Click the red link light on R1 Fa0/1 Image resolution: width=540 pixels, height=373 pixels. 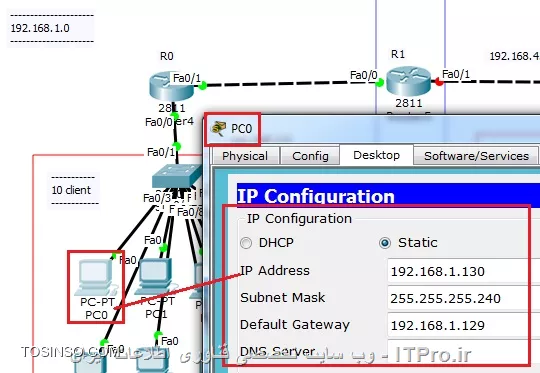point(439,82)
